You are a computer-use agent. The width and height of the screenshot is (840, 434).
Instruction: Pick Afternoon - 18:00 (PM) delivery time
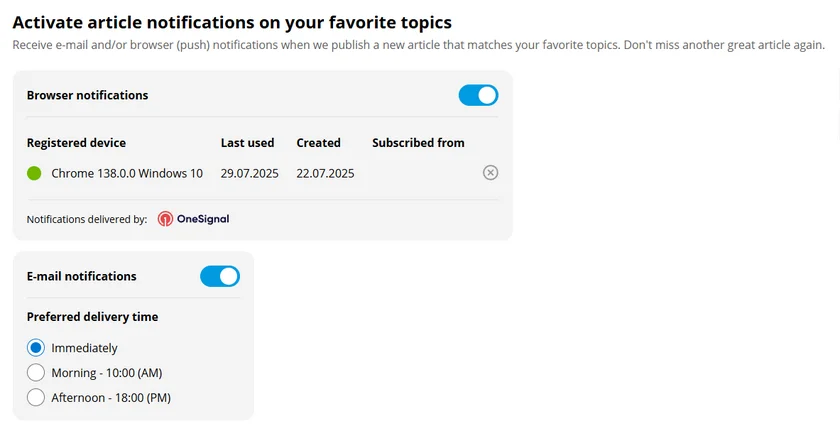point(36,398)
